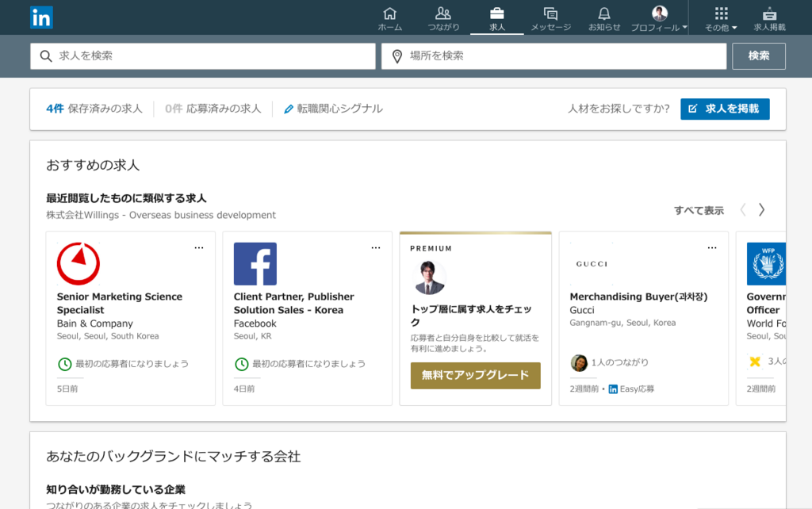Click magnifier icon in job search box

tap(46, 56)
